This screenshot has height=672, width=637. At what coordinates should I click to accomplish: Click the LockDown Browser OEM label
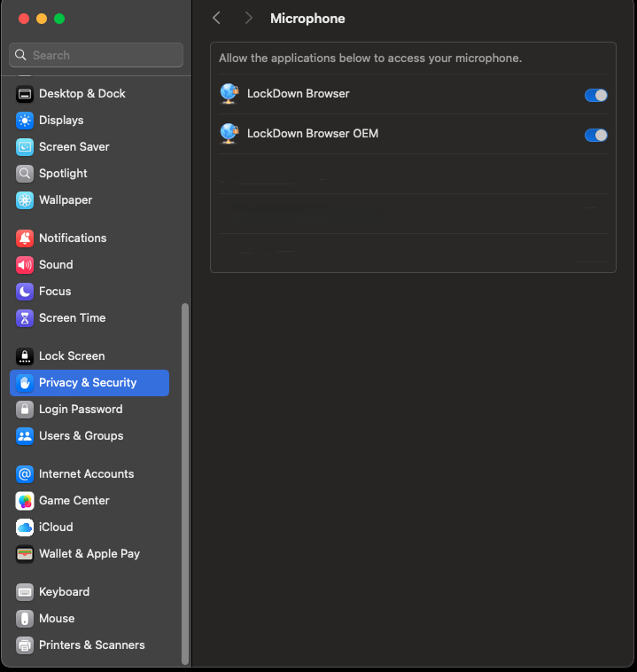313,134
